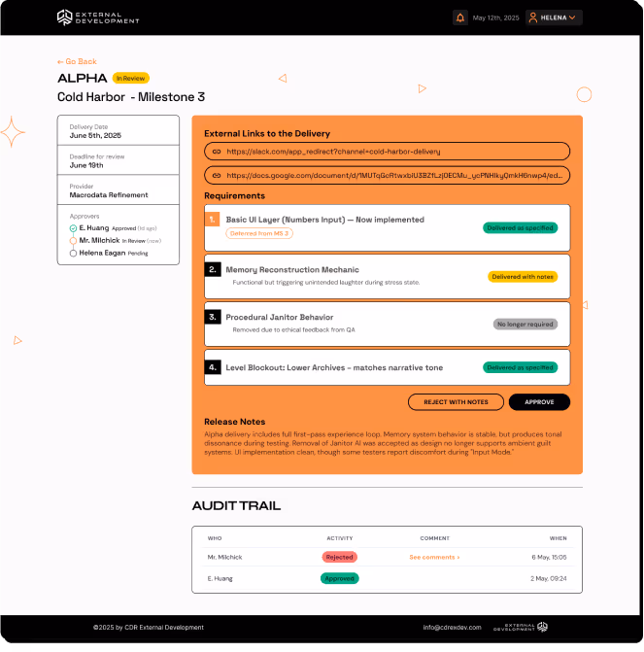Click requirement number 1 orange marker

pos(213,220)
